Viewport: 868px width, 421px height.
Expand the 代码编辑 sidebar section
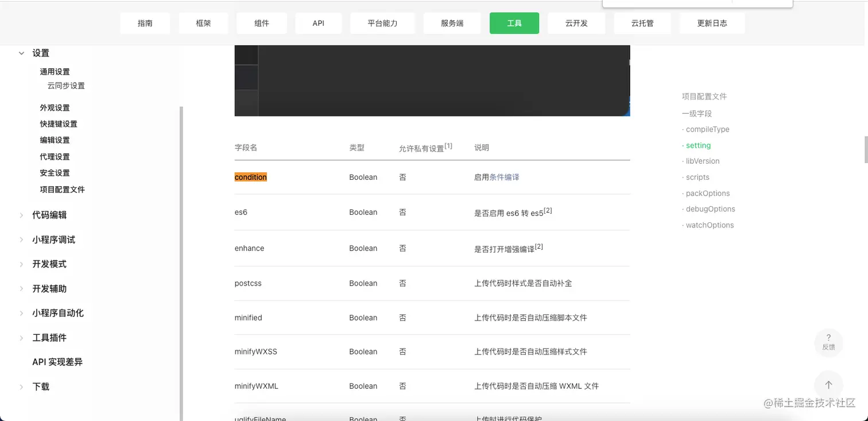tap(49, 215)
